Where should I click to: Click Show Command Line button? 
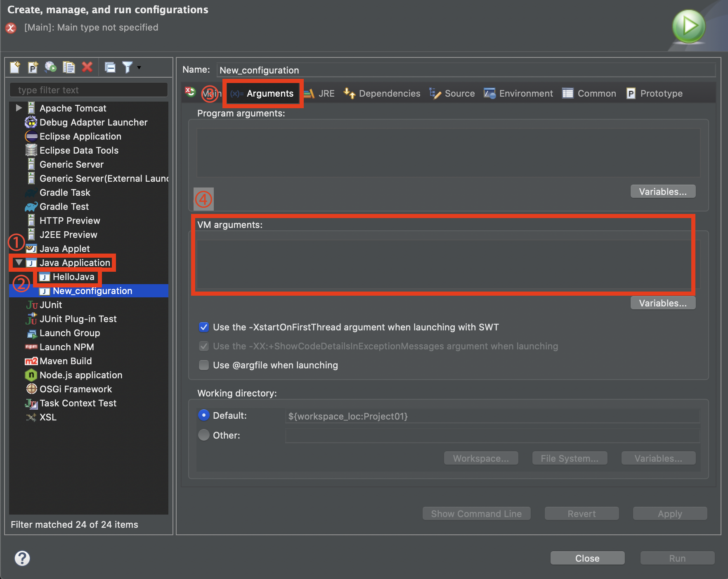tap(476, 514)
